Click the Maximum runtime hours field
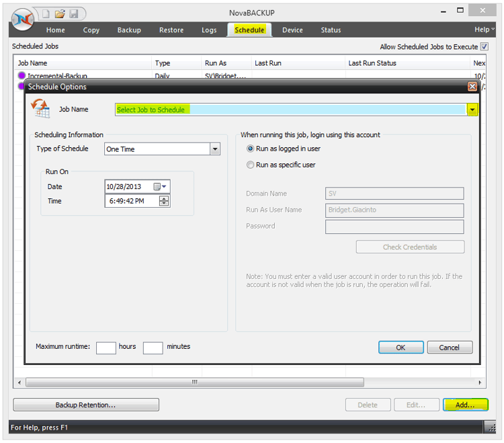Image resolution: width=504 pixels, height=443 pixels. coord(106,348)
